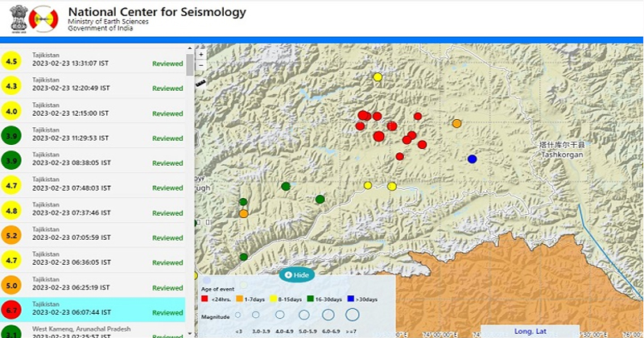Viewport: 644px width, 338px height.
Task: Click the event list scroll up arrow
Action: point(189,48)
